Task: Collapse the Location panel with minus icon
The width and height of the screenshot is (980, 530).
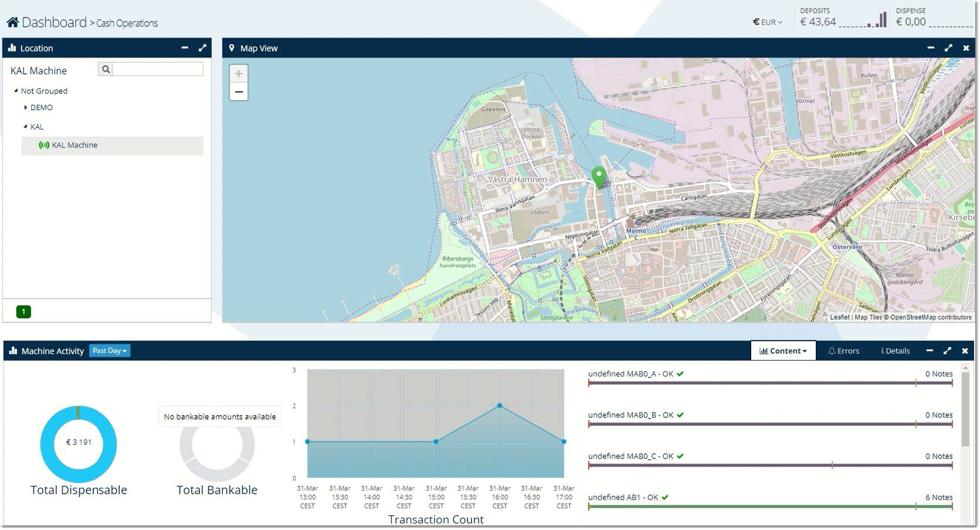Action: coord(185,48)
